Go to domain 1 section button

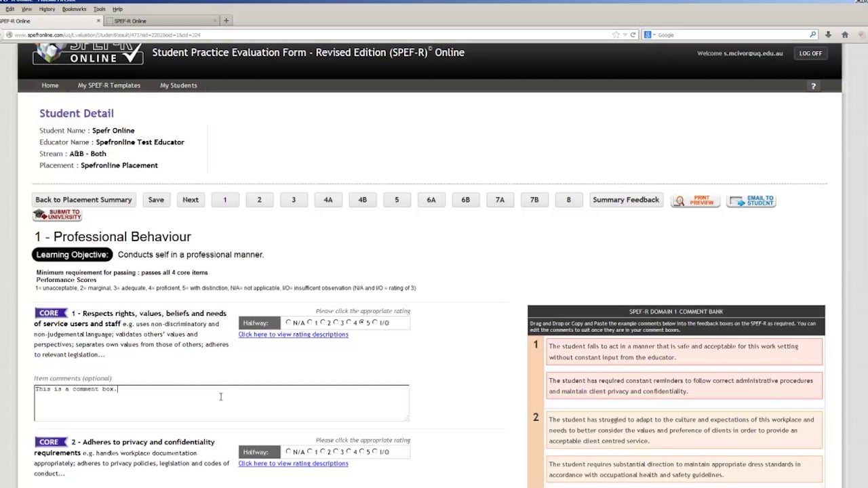point(225,200)
